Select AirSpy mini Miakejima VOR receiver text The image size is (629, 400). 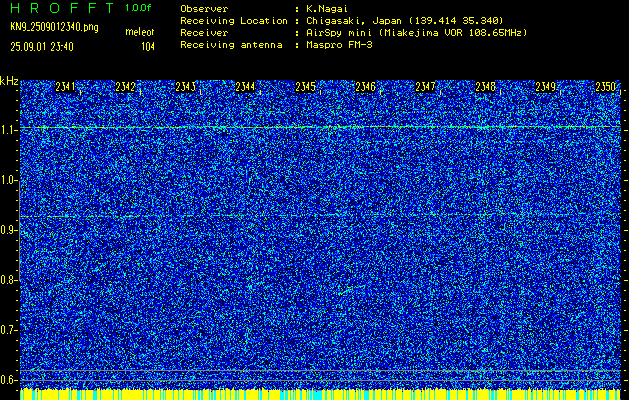coord(416,32)
